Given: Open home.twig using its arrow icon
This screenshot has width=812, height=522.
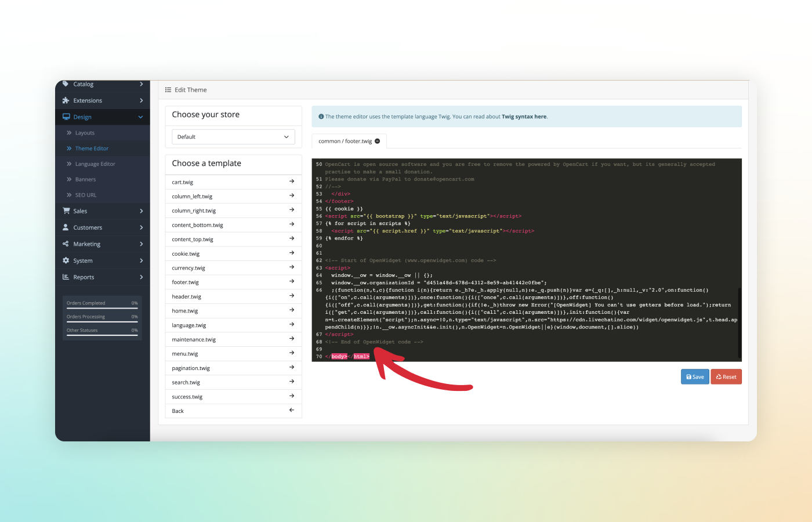Looking at the screenshot, I should [x=292, y=310].
